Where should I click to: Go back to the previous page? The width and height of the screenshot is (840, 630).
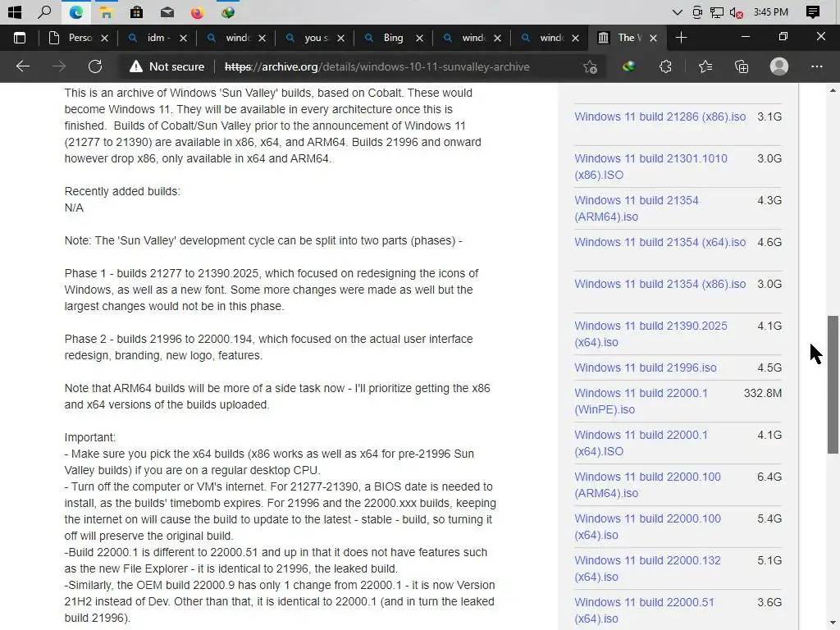tap(23, 66)
